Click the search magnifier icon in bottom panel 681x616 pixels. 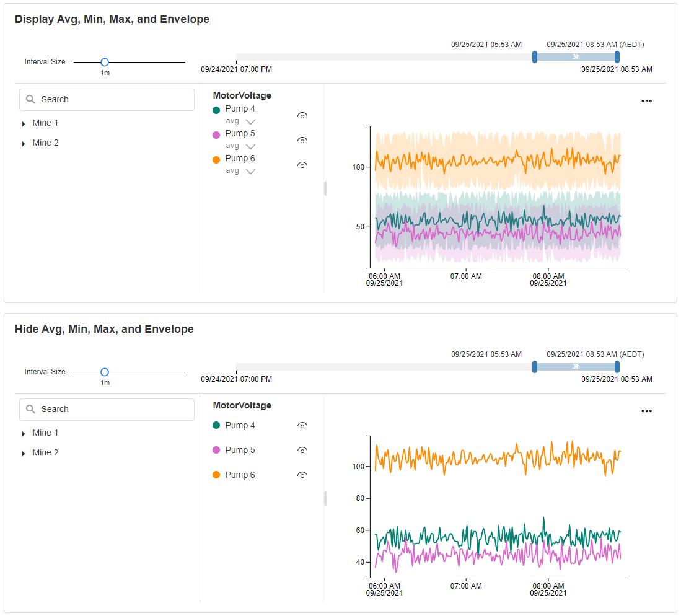click(30, 410)
